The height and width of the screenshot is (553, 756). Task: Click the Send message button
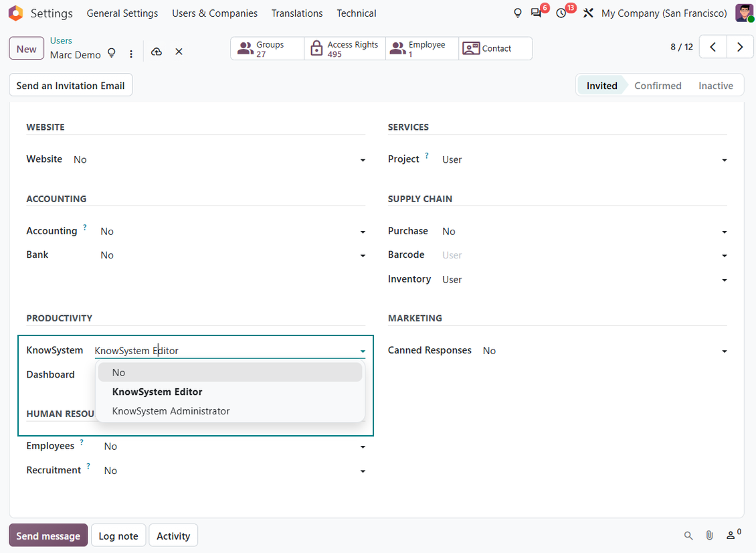pyautogui.click(x=48, y=536)
